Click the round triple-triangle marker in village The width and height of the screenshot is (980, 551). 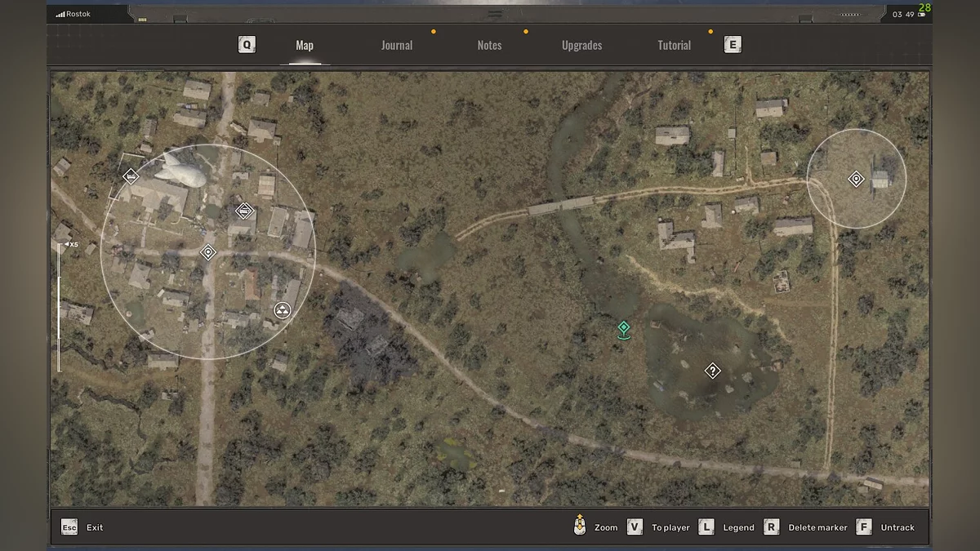click(x=283, y=309)
